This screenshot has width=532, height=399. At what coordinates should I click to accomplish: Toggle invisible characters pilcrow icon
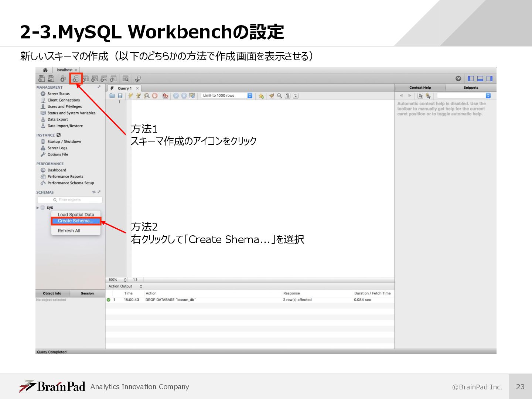[x=287, y=96]
